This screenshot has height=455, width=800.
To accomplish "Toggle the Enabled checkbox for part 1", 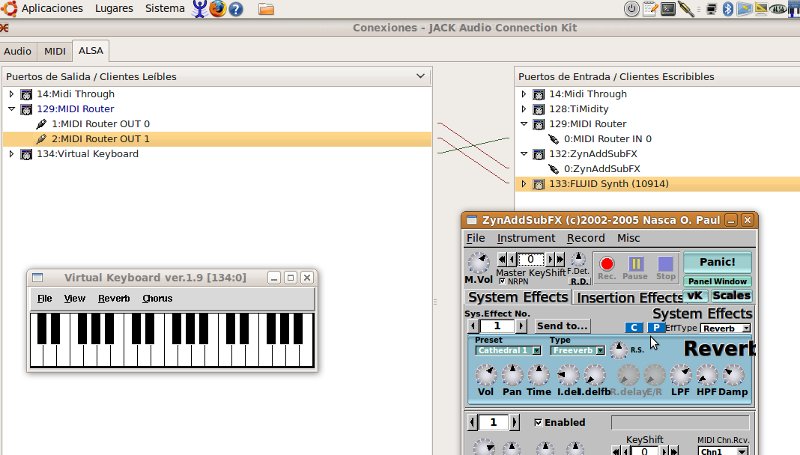I will (539, 422).
